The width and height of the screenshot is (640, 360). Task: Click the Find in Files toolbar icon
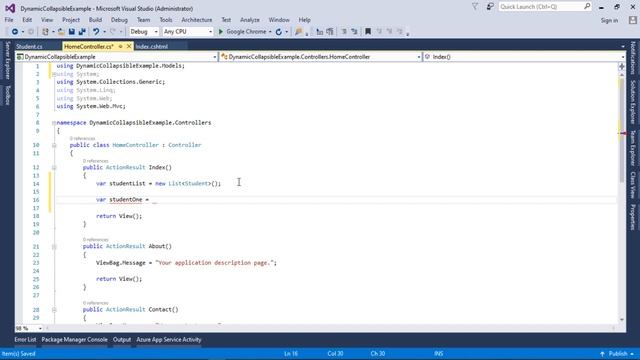pyautogui.click(x=298, y=31)
